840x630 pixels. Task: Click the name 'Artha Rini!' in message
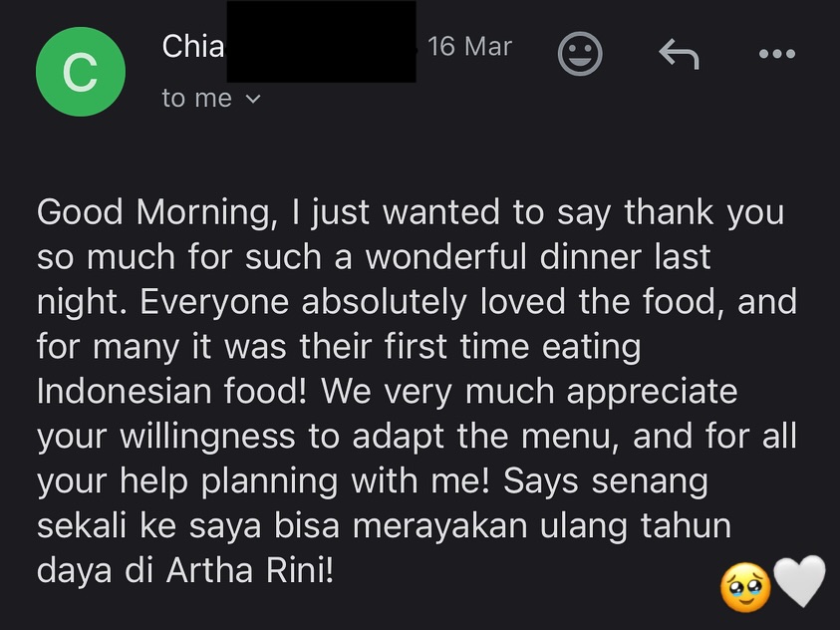[x=250, y=570]
